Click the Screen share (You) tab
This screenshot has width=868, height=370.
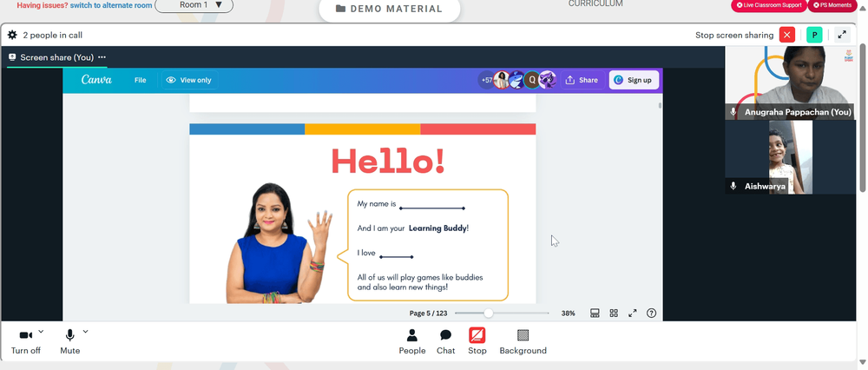pyautogui.click(x=57, y=57)
